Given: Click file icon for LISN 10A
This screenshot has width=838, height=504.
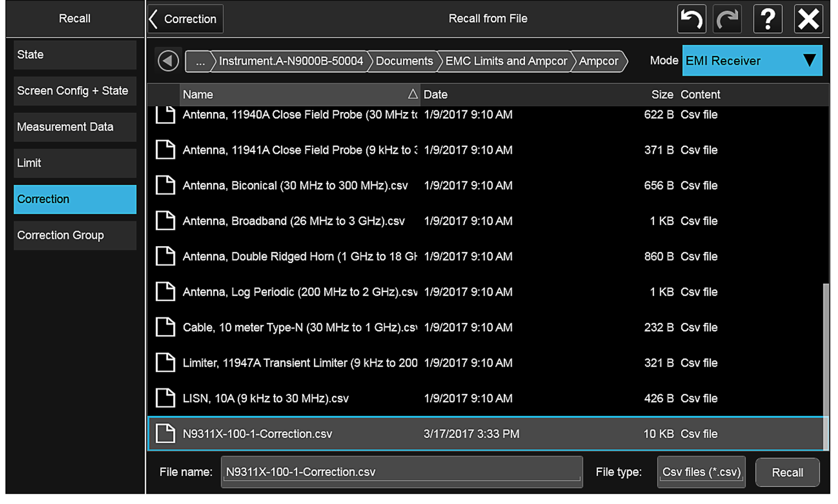Looking at the screenshot, I should click(x=165, y=398).
